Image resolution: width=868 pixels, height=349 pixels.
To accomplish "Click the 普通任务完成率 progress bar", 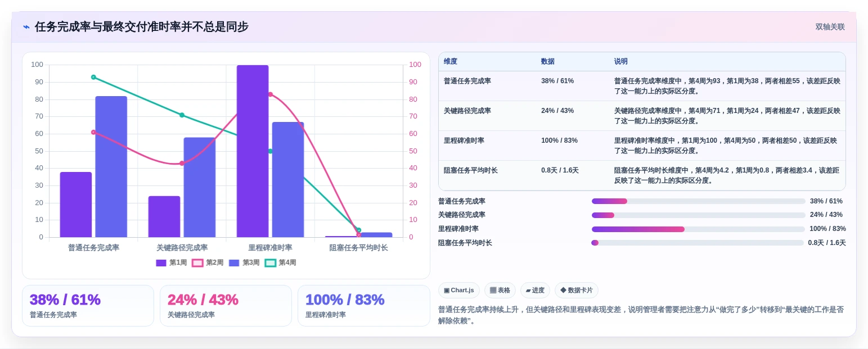I will point(698,201).
